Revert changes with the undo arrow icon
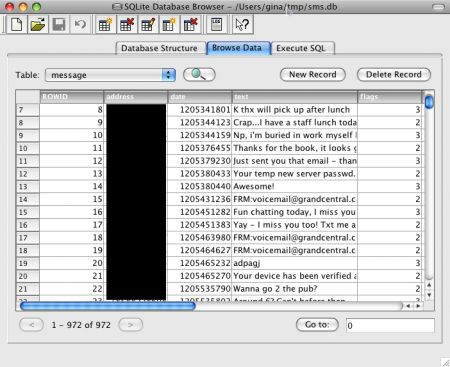The image size is (450, 367). [x=80, y=25]
